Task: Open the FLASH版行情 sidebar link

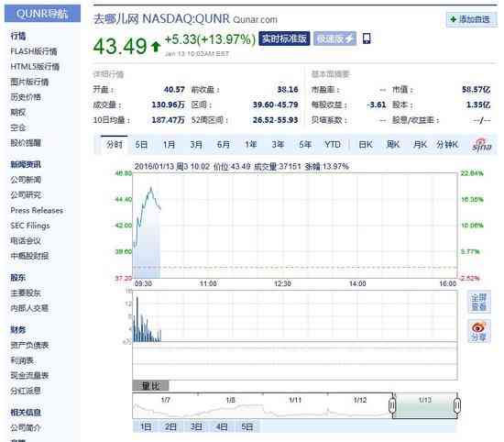Action: point(34,51)
